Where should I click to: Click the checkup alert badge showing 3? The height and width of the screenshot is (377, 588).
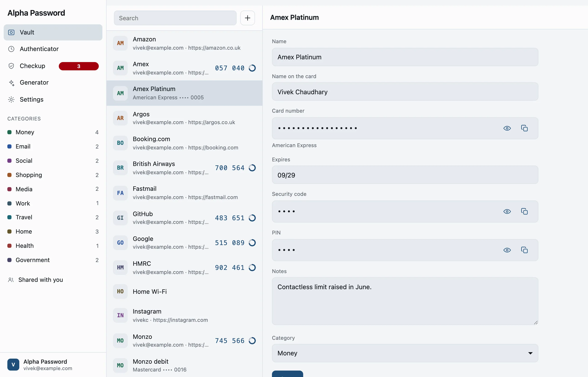pos(79,66)
